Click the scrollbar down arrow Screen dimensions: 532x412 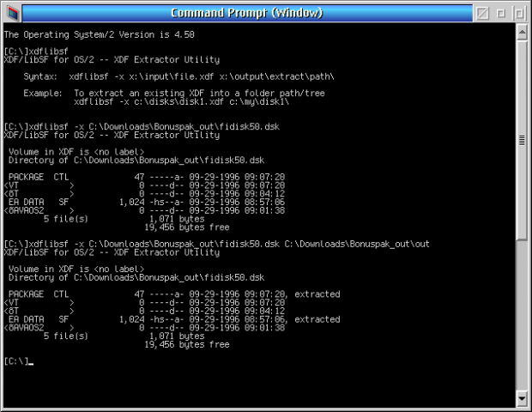(x=522, y=398)
